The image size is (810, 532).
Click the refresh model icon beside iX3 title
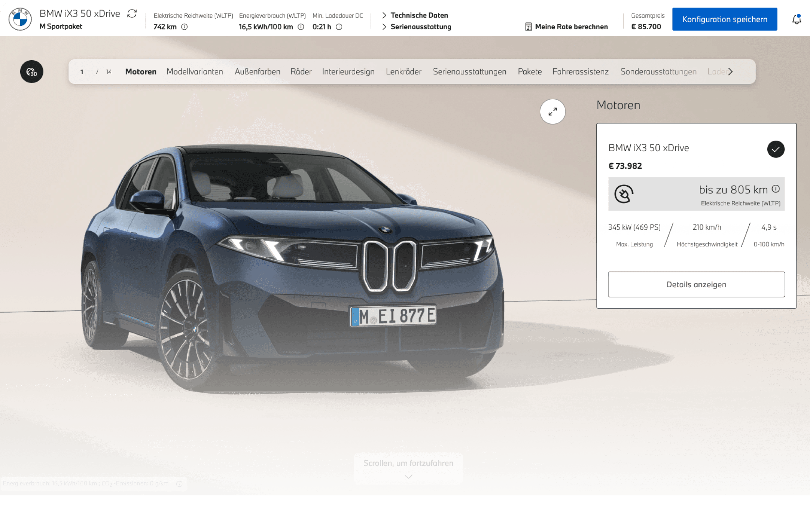132,14
